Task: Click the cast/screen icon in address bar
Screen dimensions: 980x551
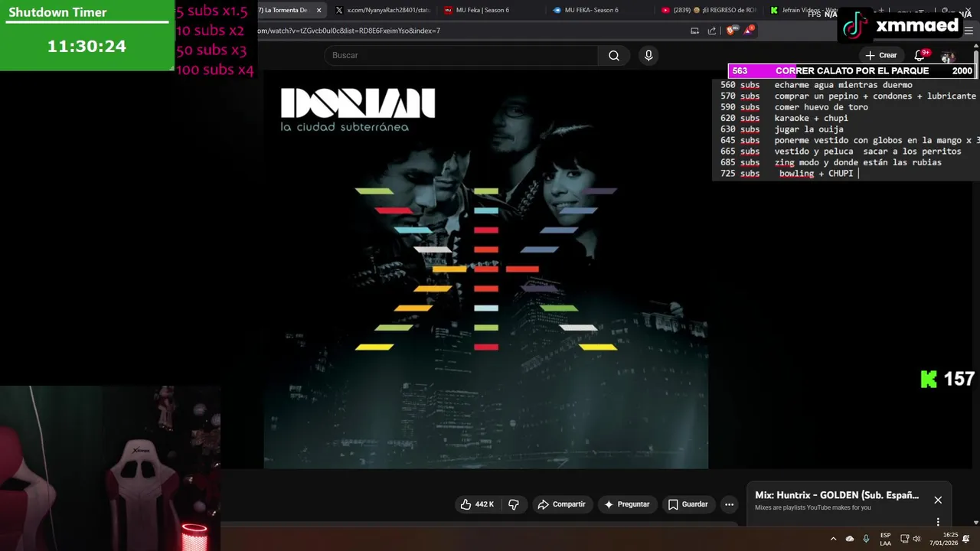Action: (x=694, y=31)
